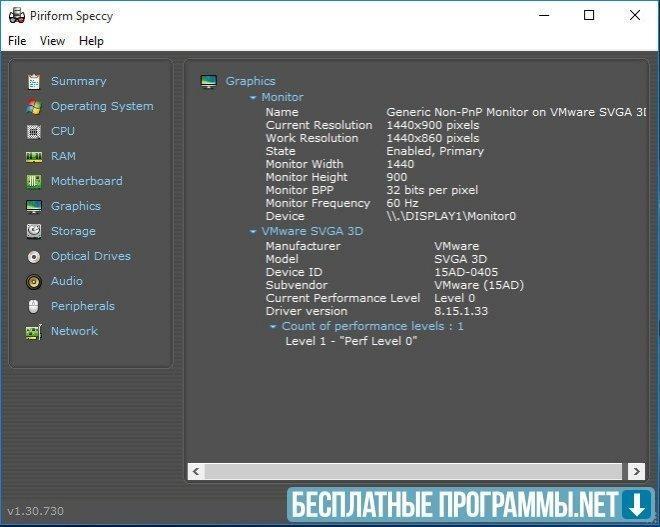
Task: Click the Driver version 8.15.1.33 value
Action: pos(461,311)
